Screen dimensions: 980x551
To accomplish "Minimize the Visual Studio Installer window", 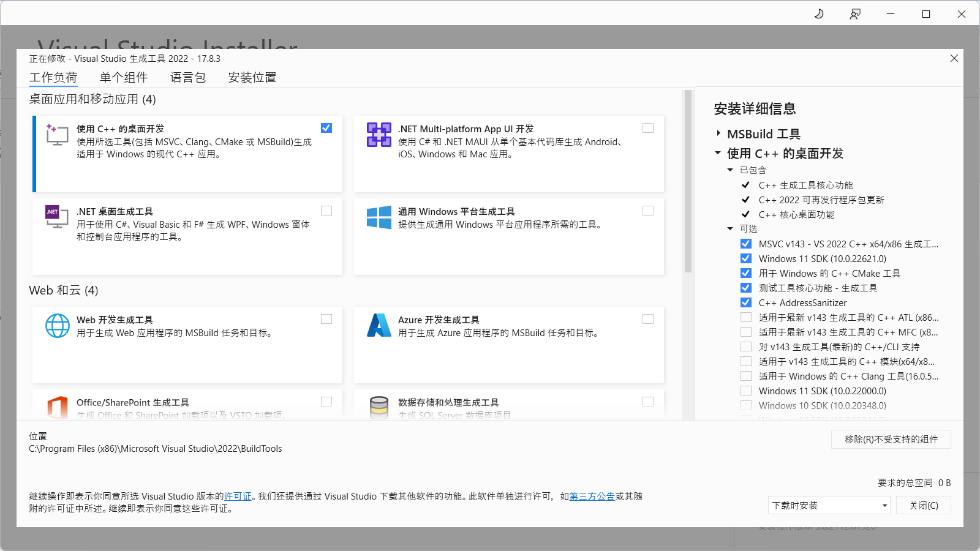I will click(x=891, y=13).
